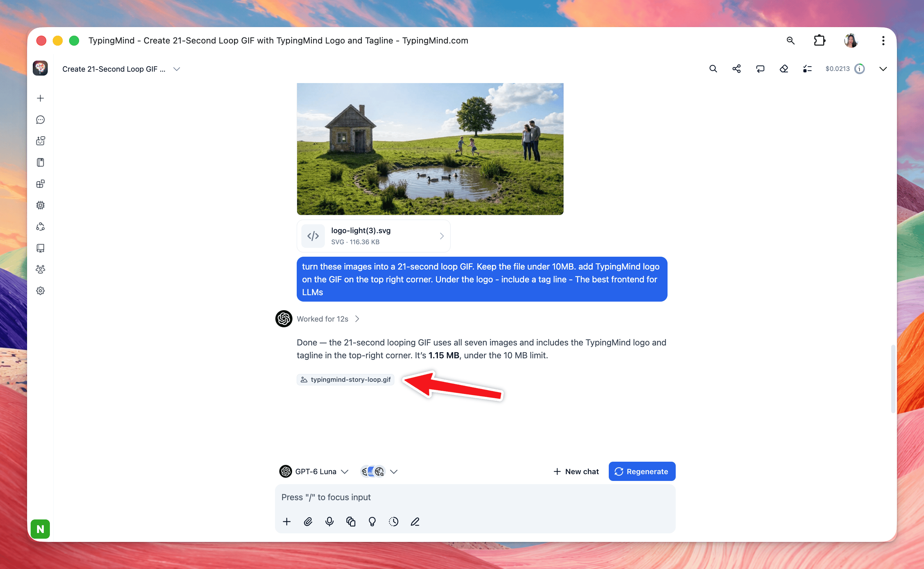Show cost info next to $0.0213

tap(859, 69)
